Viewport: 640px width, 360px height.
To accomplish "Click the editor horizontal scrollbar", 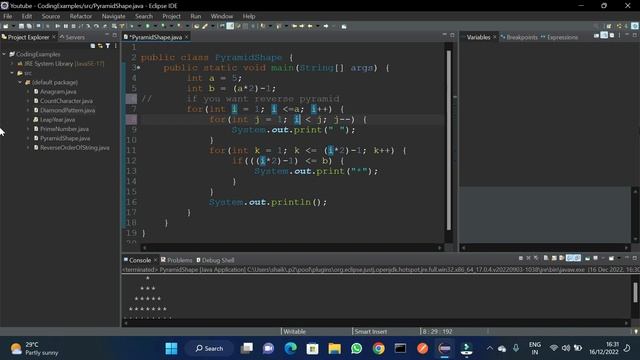I will click(x=292, y=247).
